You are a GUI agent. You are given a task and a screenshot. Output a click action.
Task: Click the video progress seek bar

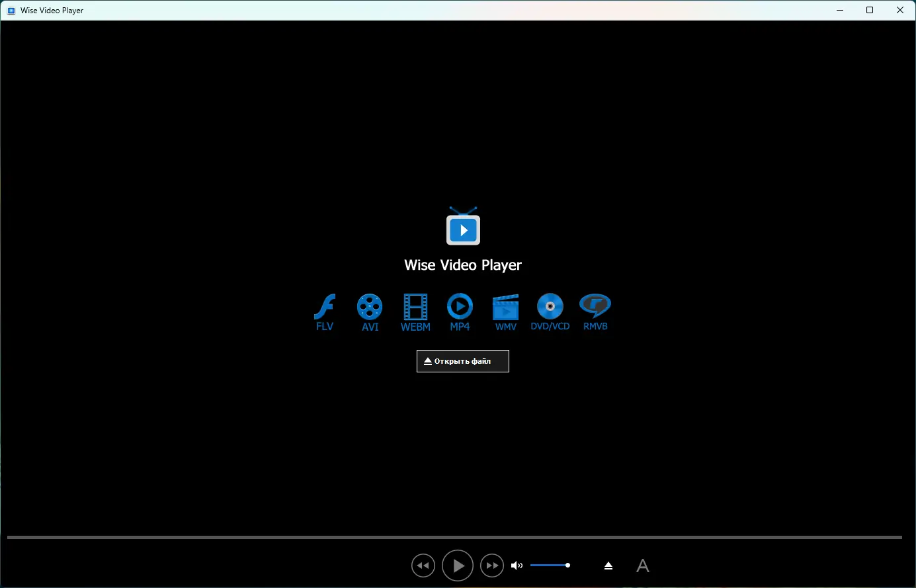454,537
